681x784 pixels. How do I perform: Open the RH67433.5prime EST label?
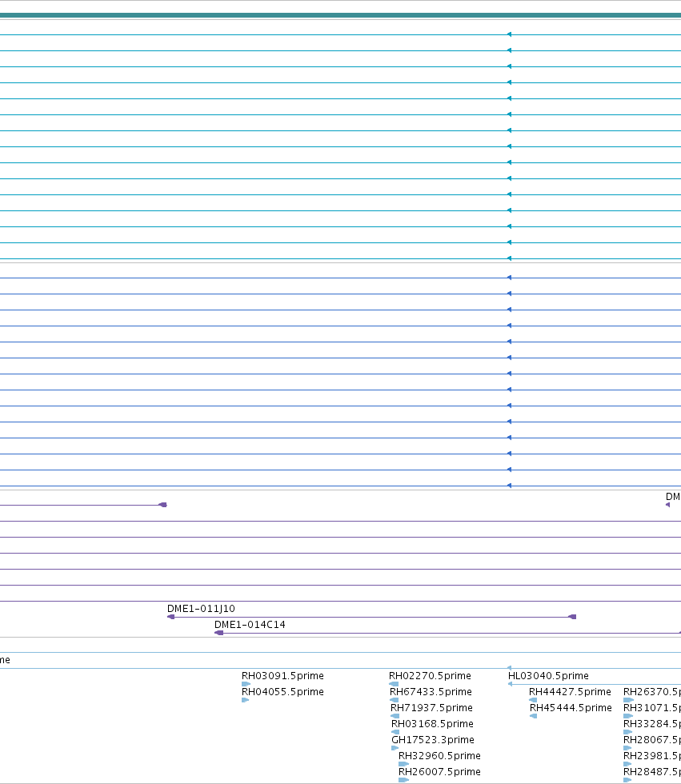click(431, 691)
